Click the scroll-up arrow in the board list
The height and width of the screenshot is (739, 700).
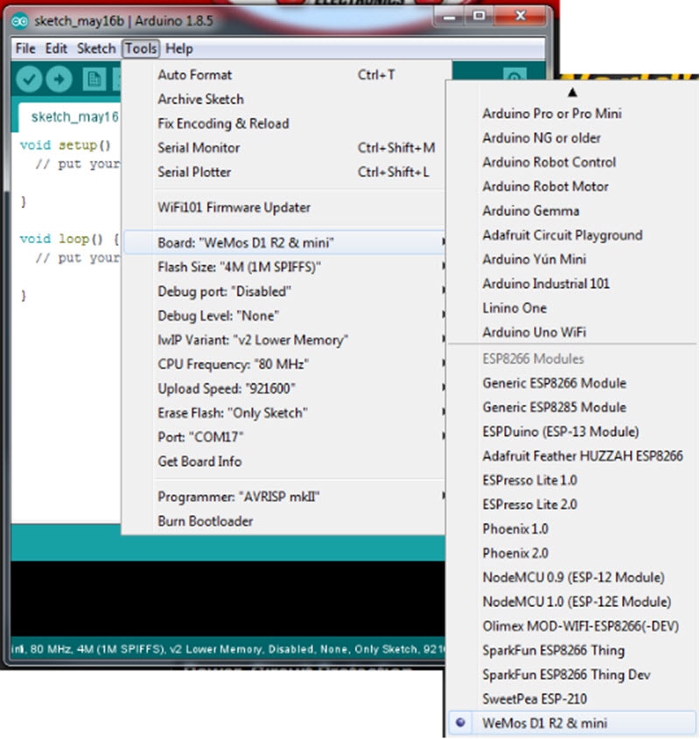[572, 91]
